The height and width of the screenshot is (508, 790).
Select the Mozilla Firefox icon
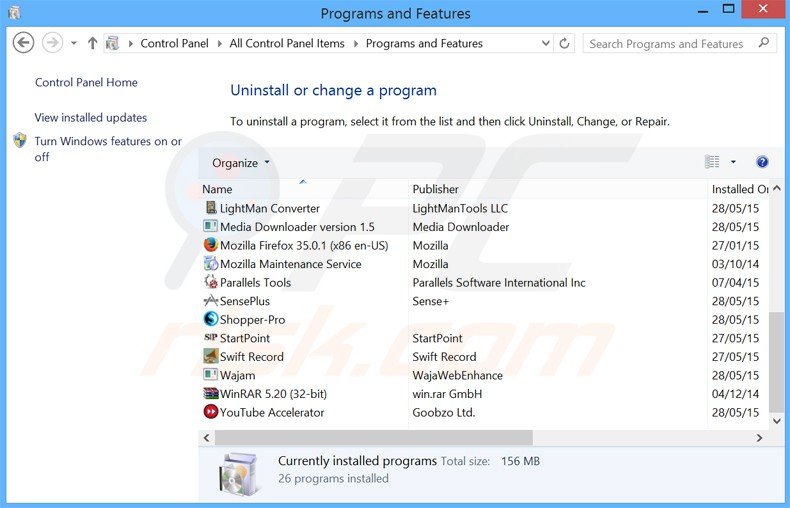(x=211, y=245)
